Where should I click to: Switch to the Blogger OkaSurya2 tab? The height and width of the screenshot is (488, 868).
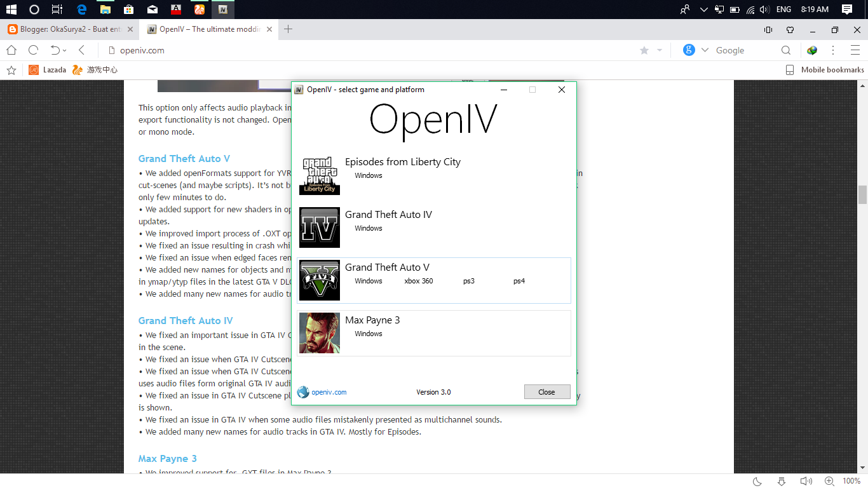(x=70, y=29)
